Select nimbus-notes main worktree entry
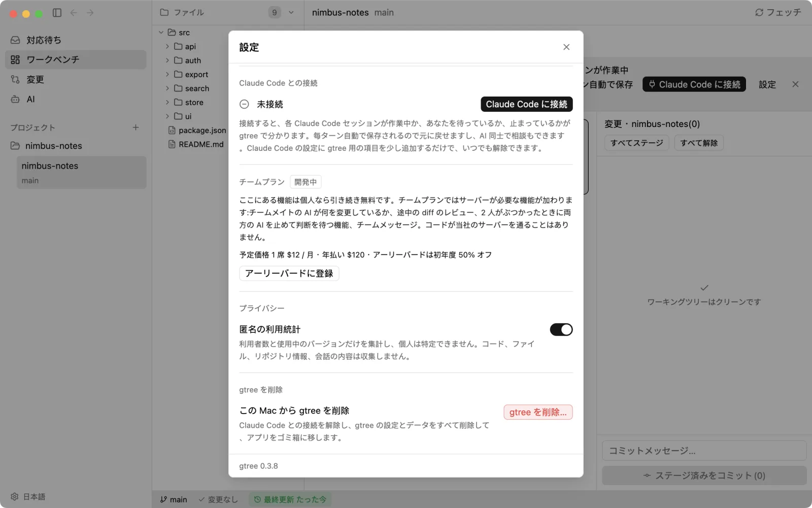Screen dimensions: 812x508 [x=82, y=173]
